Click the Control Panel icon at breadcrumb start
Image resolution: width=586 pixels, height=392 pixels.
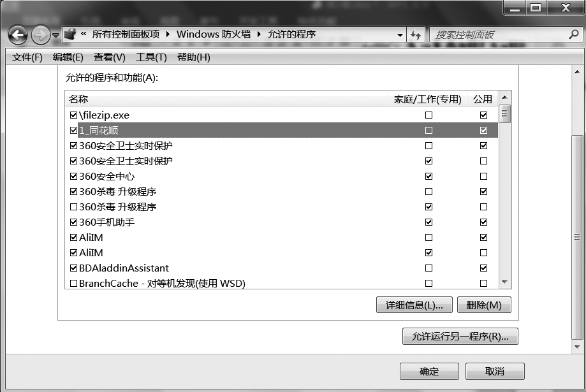[x=70, y=34]
